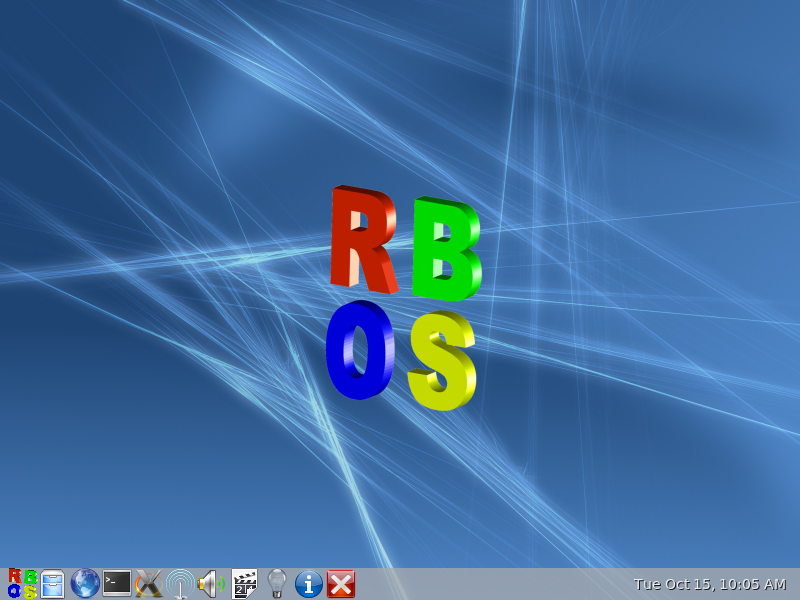Open the blue information icon
Image resolution: width=800 pixels, height=600 pixels.
308,584
